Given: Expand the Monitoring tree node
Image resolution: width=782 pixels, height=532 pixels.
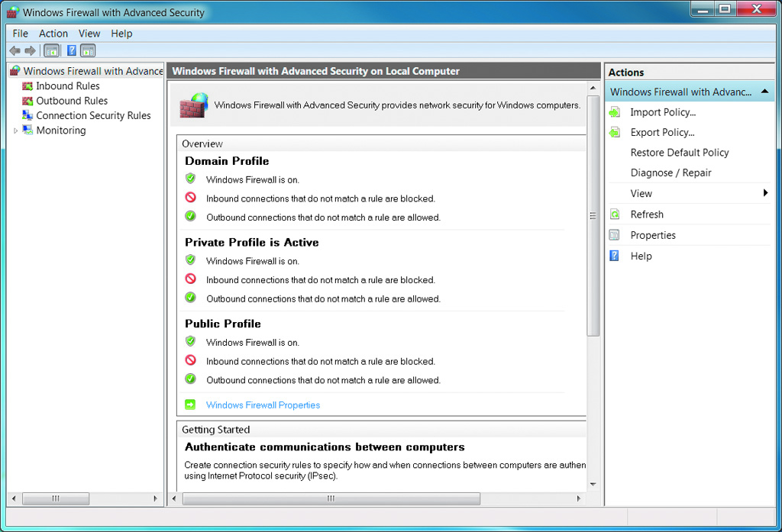Looking at the screenshot, I should pyautogui.click(x=15, y=131).
